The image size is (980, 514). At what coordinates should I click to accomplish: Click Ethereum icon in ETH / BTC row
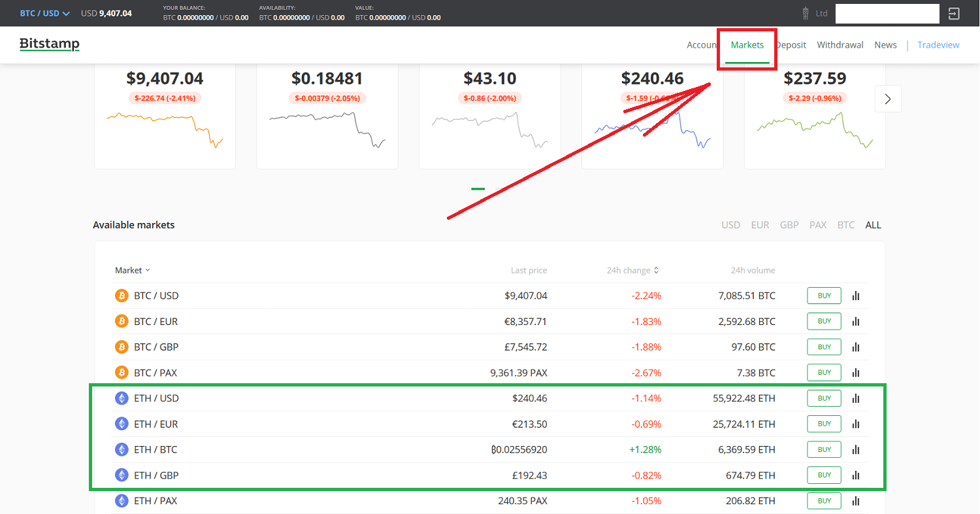pyautogui.click(x=122, y=449)
